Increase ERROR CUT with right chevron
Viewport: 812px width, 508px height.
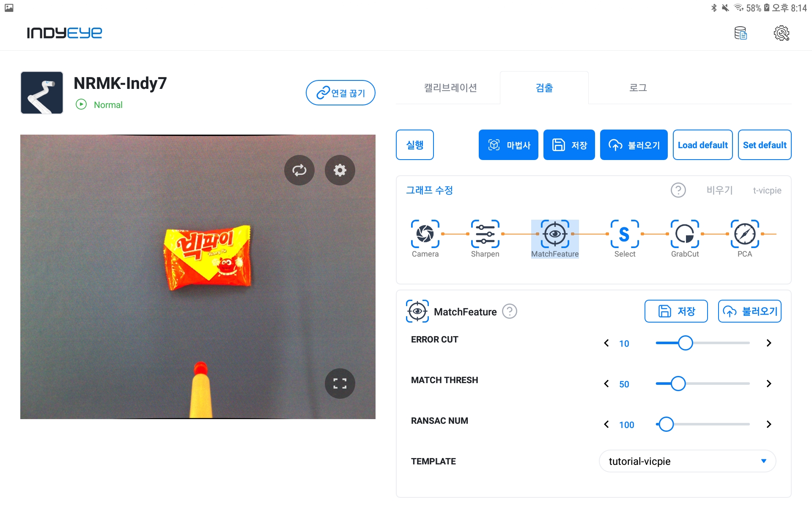click(769, 343)
